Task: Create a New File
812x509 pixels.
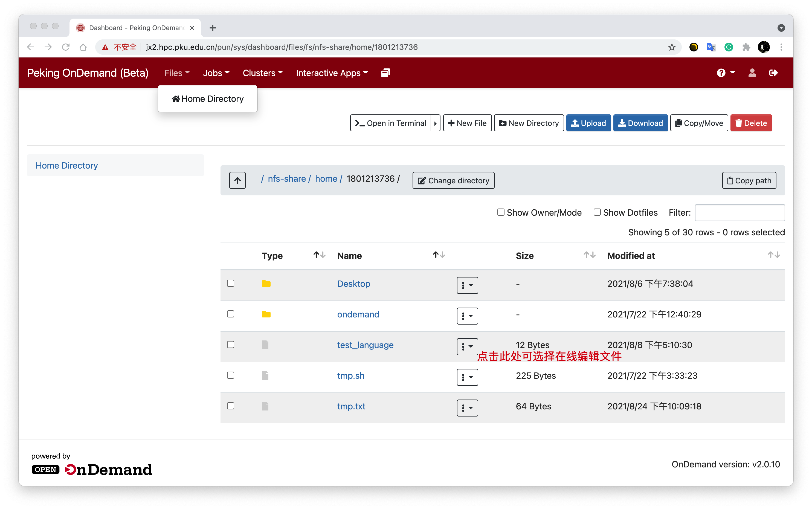Action: [x=467, y=123]
